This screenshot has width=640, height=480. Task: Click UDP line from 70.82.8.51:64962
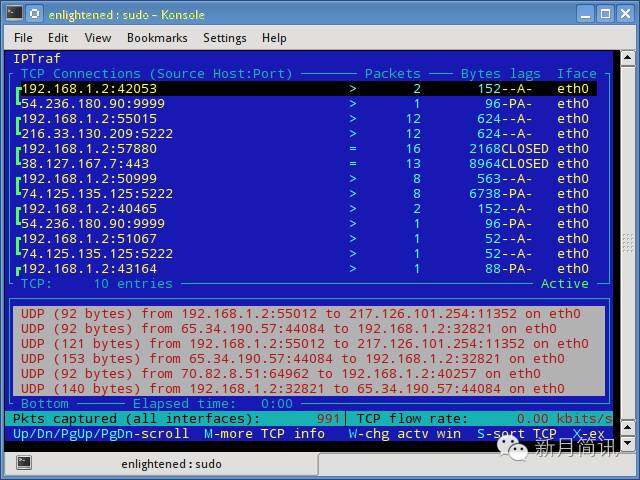click(280, 374)
